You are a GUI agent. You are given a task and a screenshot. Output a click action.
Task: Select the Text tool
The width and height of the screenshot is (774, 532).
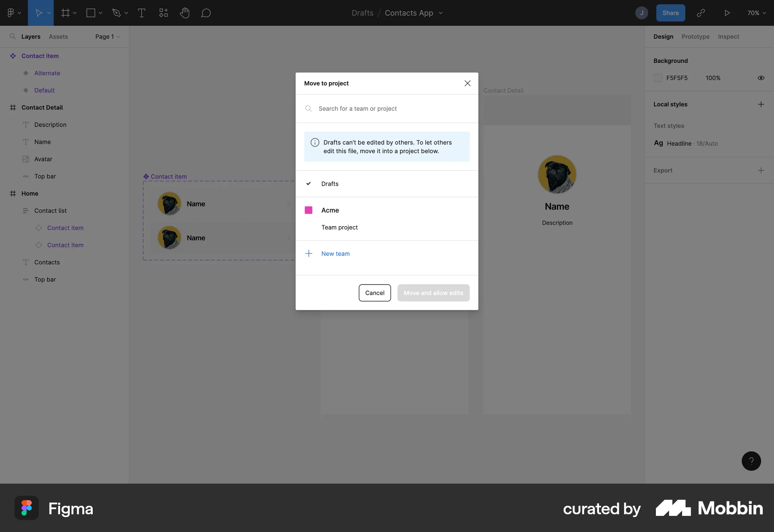tap(141, 12)
